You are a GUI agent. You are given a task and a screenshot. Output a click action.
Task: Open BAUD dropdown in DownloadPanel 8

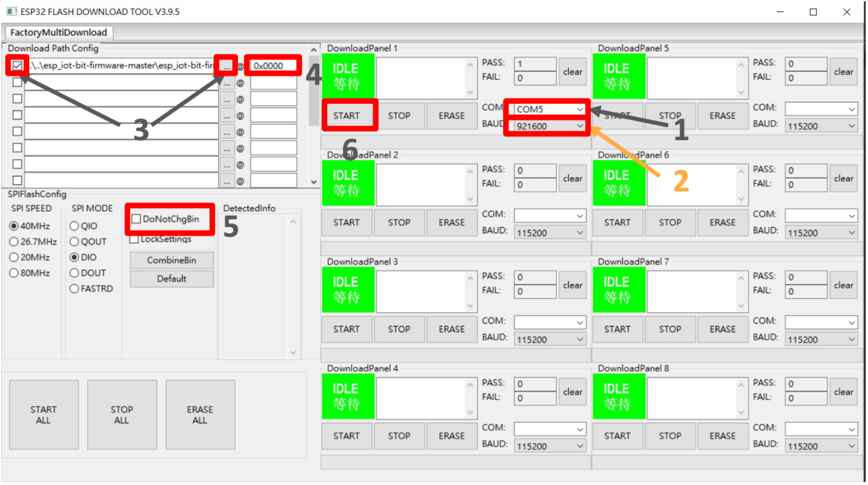(x=821, y=446)
